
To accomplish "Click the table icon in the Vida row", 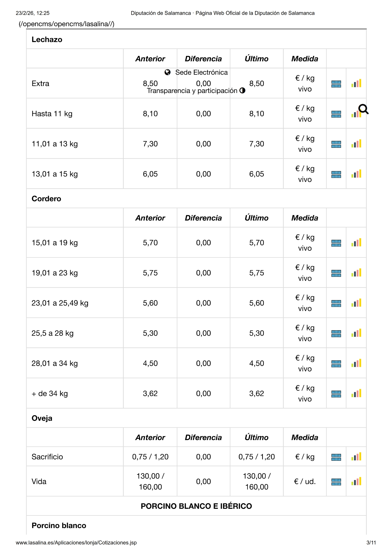I will 336,482.
